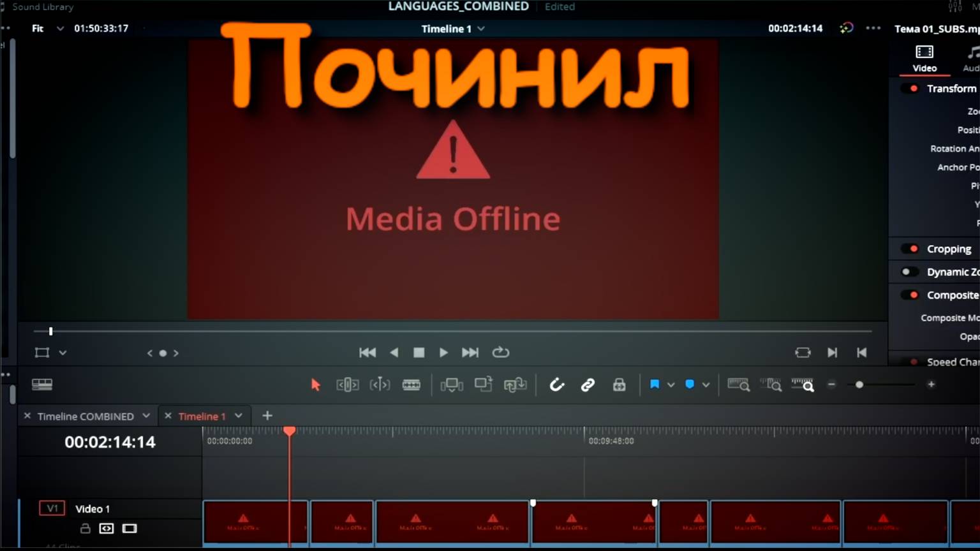Go to previous keyframe arrow in viewer
Screen dimensions: 980x551
coord(150,353)
